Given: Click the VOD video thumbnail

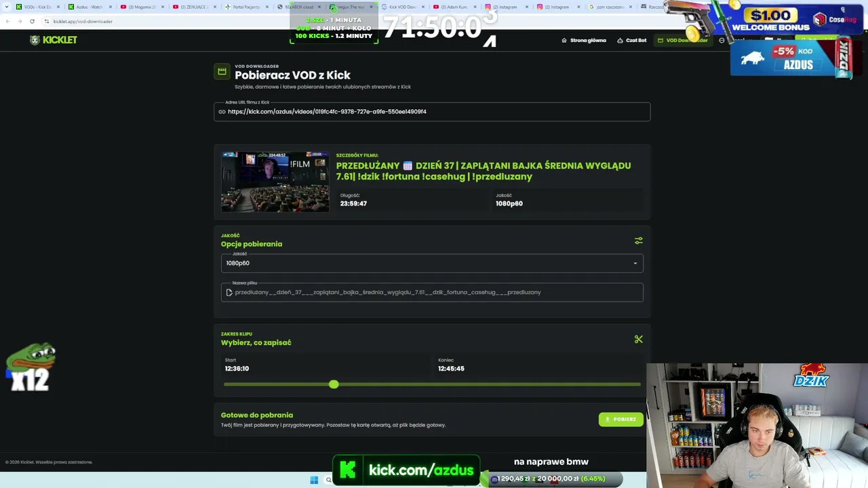Looking at the screenshot, I should pos(275,182).
